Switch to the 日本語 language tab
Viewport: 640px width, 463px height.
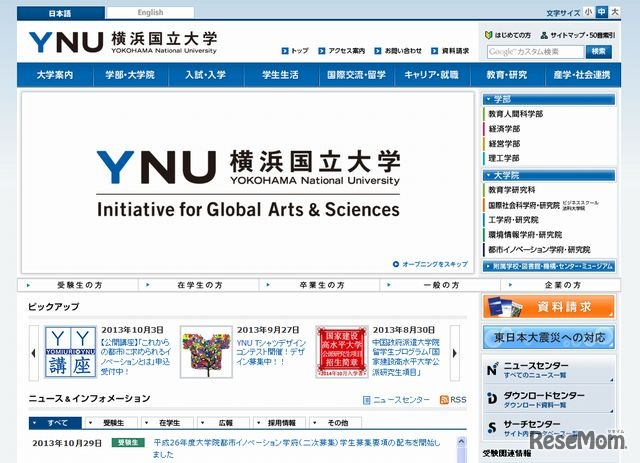tap(60, 13)
